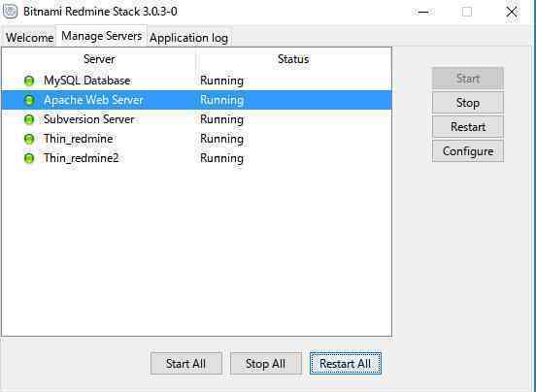Restart the selected server

click(468, 127)
